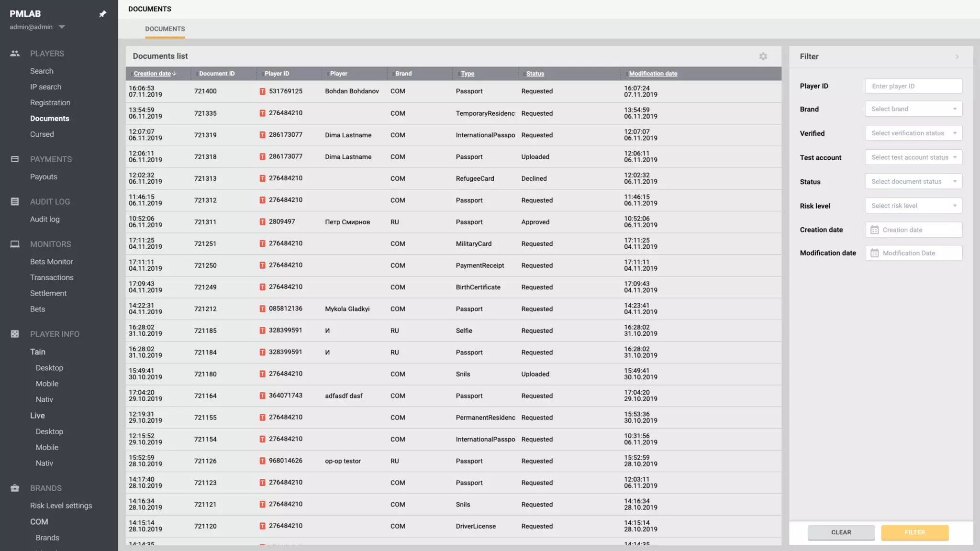Click calendar icon in Creation date field
Screen dimensions: 980x551
coord(874,230)
